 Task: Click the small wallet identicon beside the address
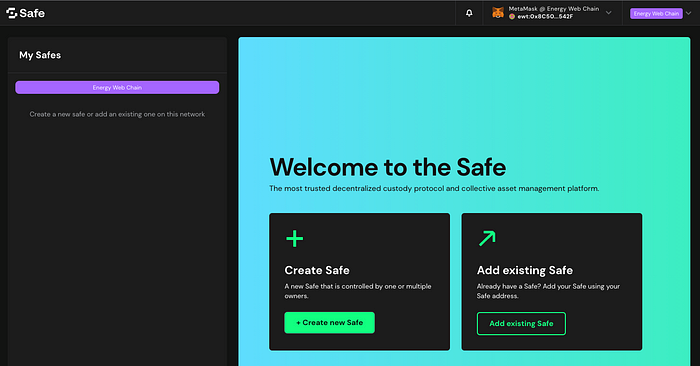(512, 17)
